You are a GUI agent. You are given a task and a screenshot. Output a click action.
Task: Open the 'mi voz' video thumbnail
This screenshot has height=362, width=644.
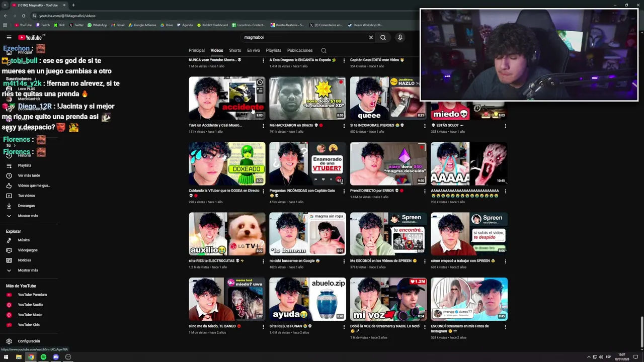pyautogui.click(x=388, y=299)
